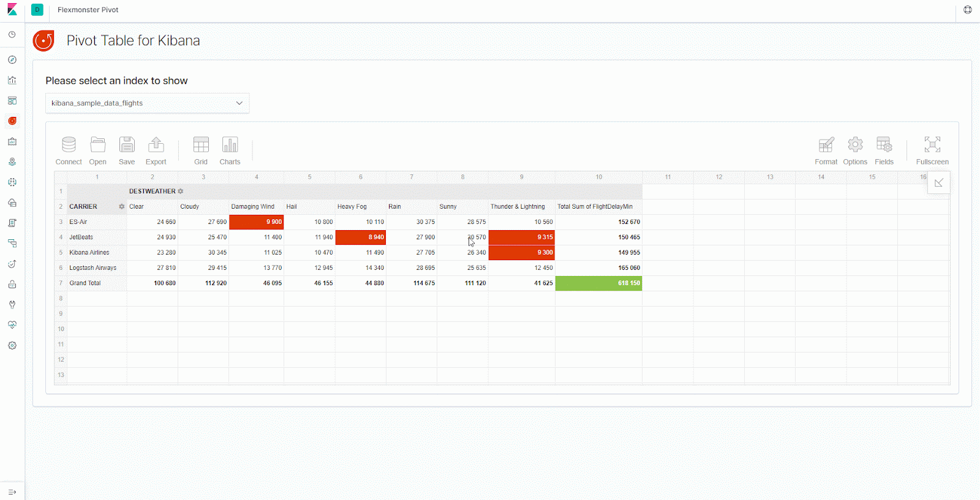The image size is (980, 500).
Task: Open Management gear icon in sidebar
Action: pyautogui.click(x=12, y=345)
